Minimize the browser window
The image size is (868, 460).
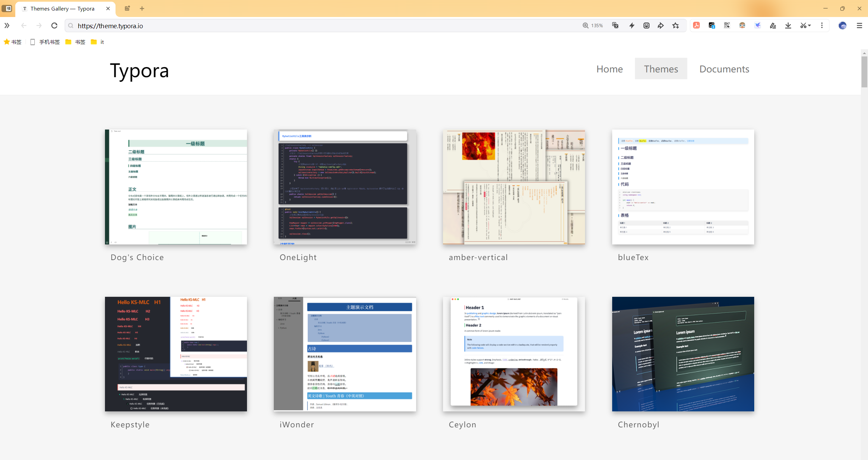[826, 8]
